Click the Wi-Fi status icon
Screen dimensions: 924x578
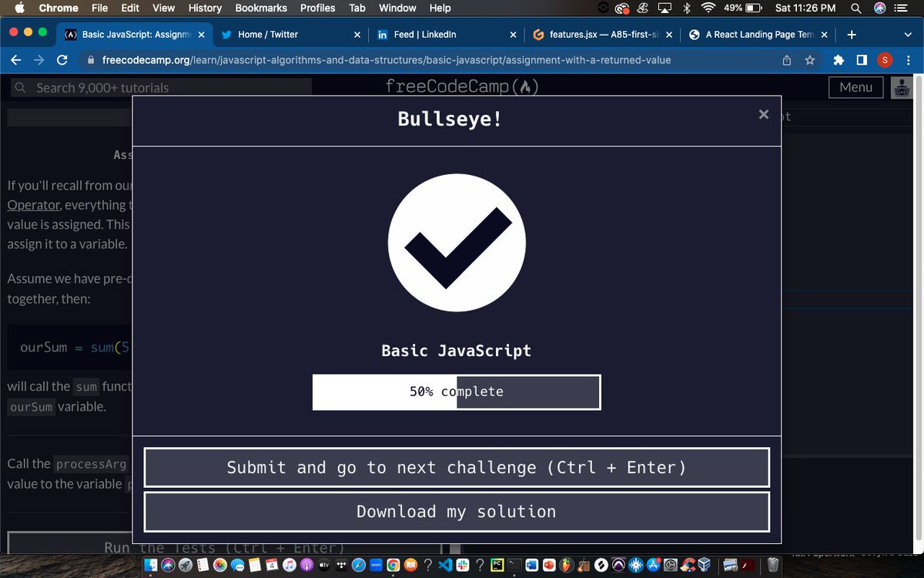[x=708, y=8]
